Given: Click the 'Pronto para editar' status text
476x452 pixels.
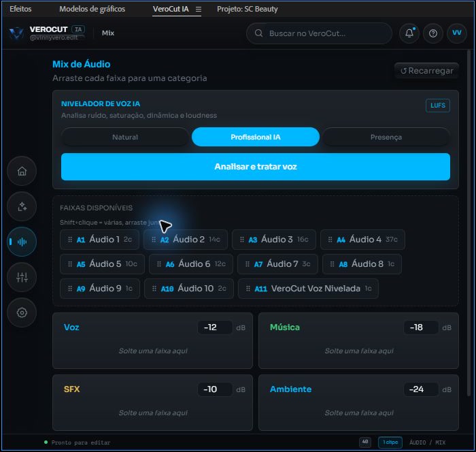Looking at the screenshot, I should 81,442.
